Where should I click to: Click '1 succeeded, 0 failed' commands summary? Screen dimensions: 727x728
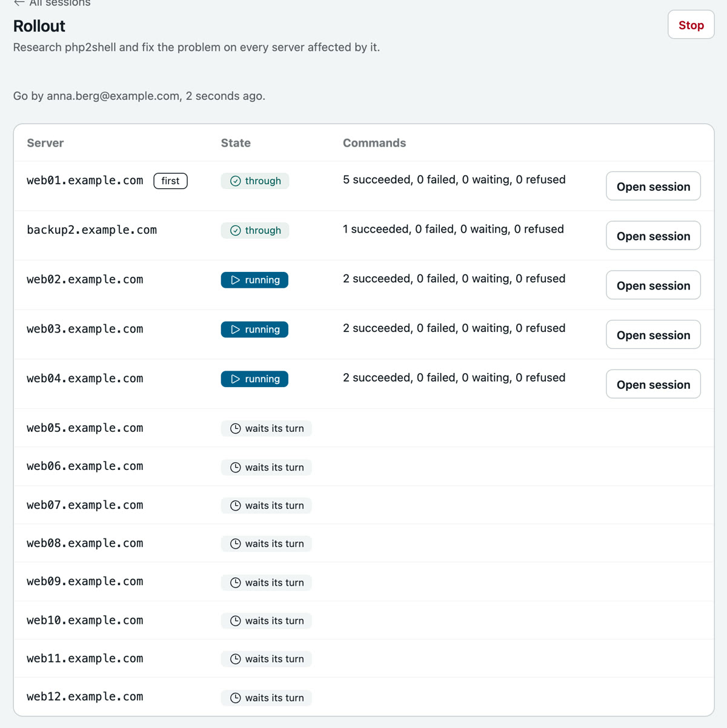click(453, 230)
